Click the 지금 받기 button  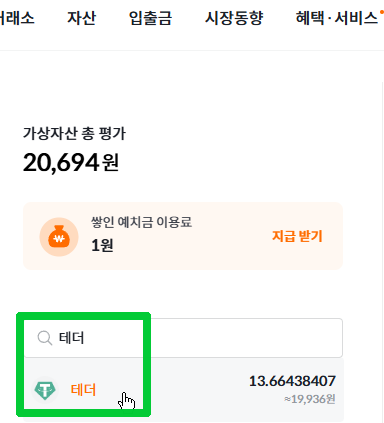tap(297, 236)
